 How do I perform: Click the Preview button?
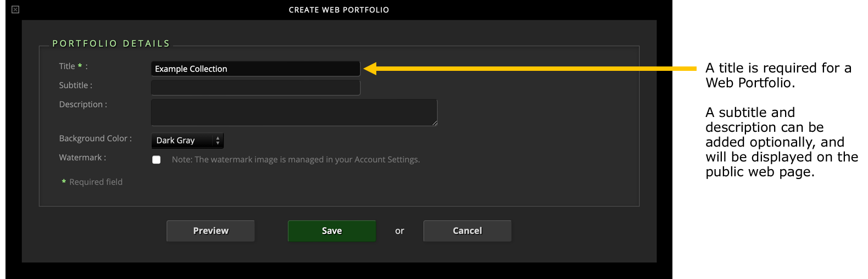click(x=210, y=231)
